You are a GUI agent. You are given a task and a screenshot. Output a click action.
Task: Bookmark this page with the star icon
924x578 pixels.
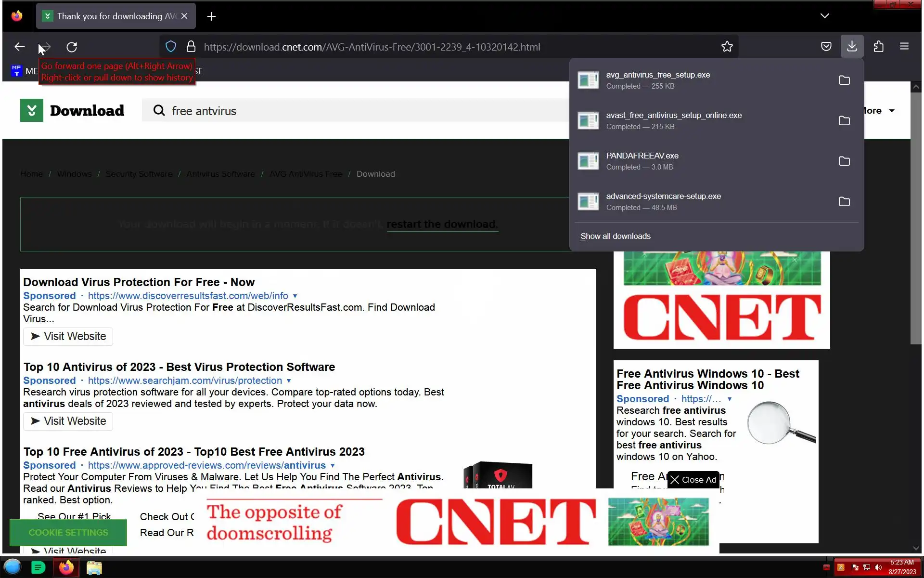[x=727, y=47]
